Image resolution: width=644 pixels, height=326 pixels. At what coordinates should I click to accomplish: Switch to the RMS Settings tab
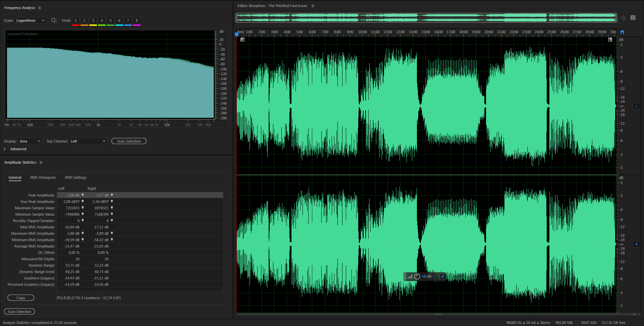click(76, 177)
